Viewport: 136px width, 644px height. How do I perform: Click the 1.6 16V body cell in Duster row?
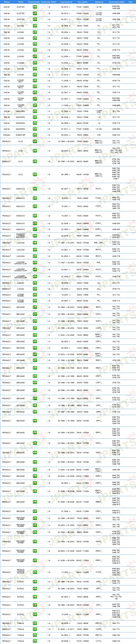[99, 7]
